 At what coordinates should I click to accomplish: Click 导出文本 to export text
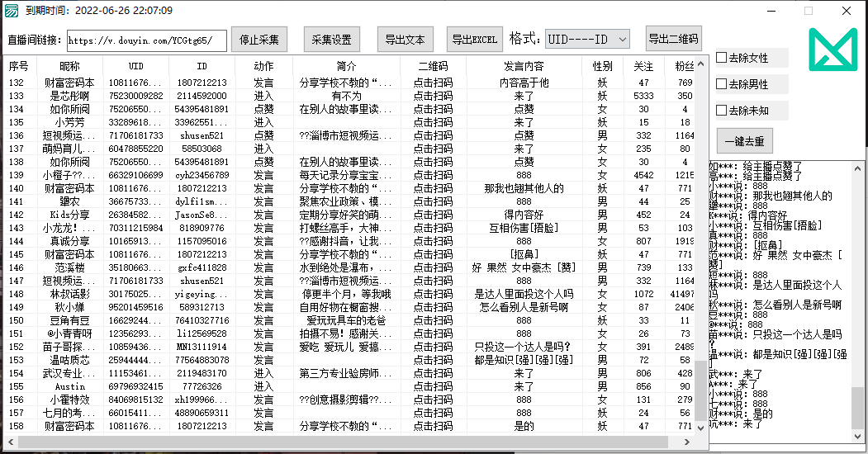pos(406,40)
